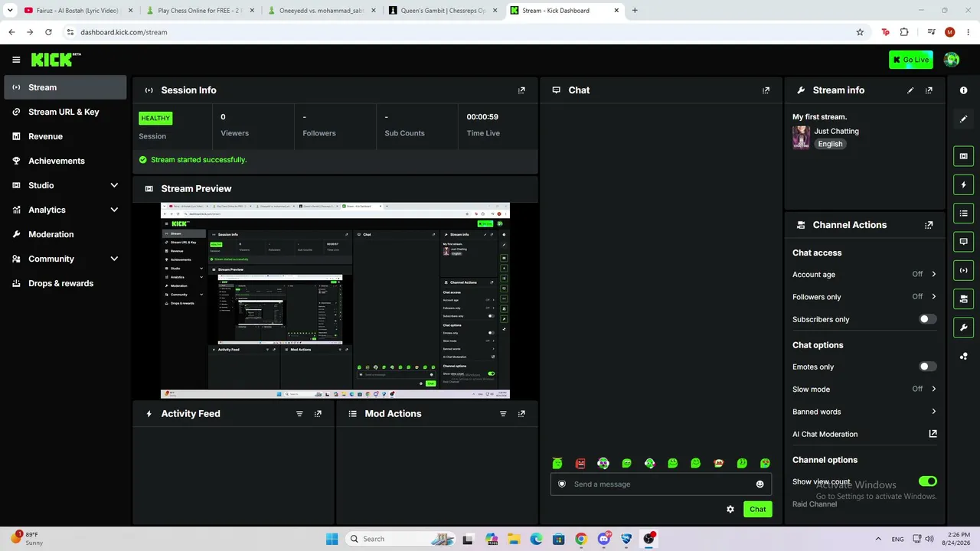The width and height of the screenshot is (980, 551).
Task: Toggle the activity feed lightning icon in right rail
Action: pyautogui.click(x=964, y=184)
